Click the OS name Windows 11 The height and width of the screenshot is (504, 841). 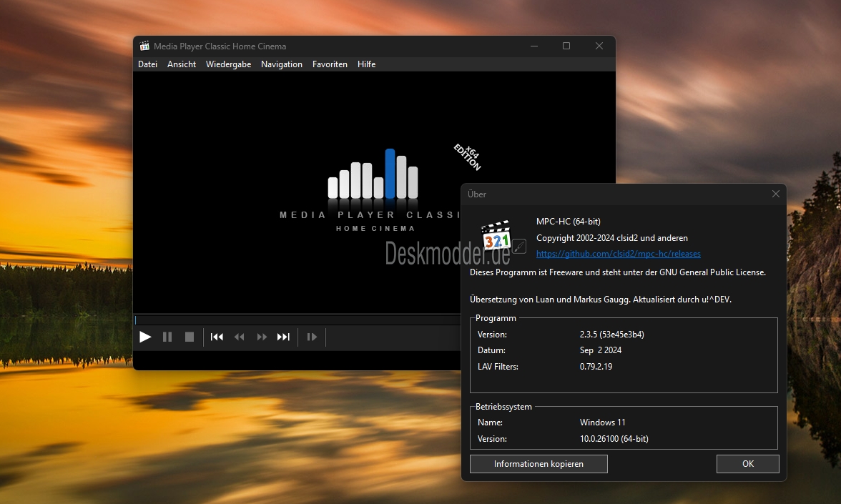coord(602,423)
